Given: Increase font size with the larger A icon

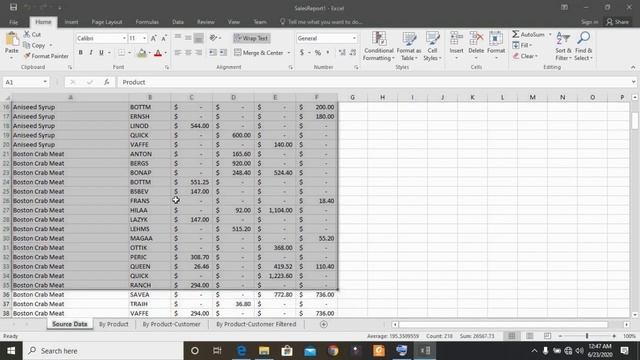Looking at the screenshot, I should pos(153,38).
